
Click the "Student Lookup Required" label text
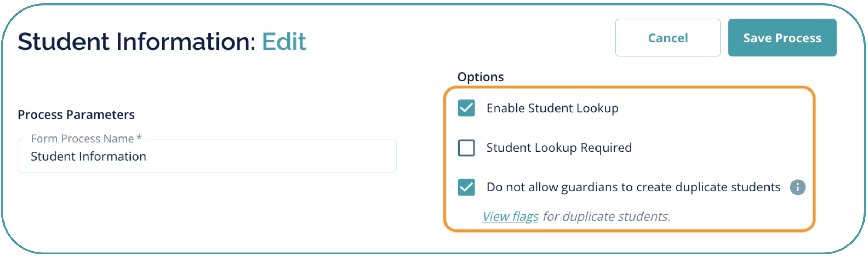coord(559,148)
